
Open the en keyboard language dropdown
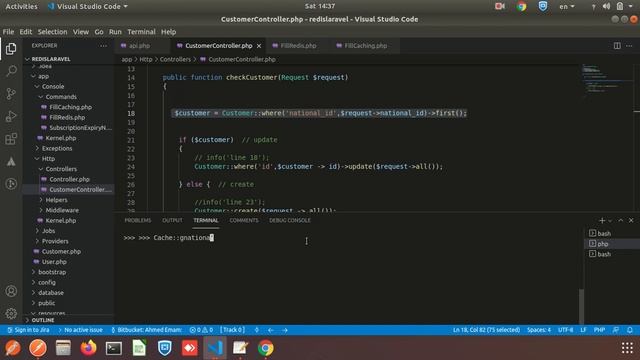(567, 7)
